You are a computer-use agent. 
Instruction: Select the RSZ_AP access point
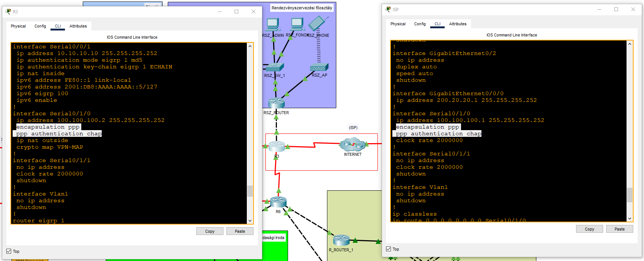click(319, 68)
